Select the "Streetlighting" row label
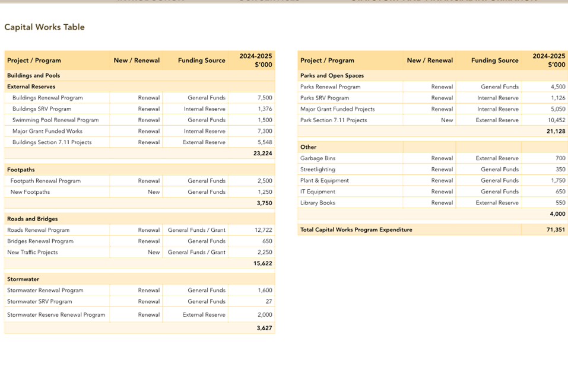568x392 pixels. coord(318,170)
